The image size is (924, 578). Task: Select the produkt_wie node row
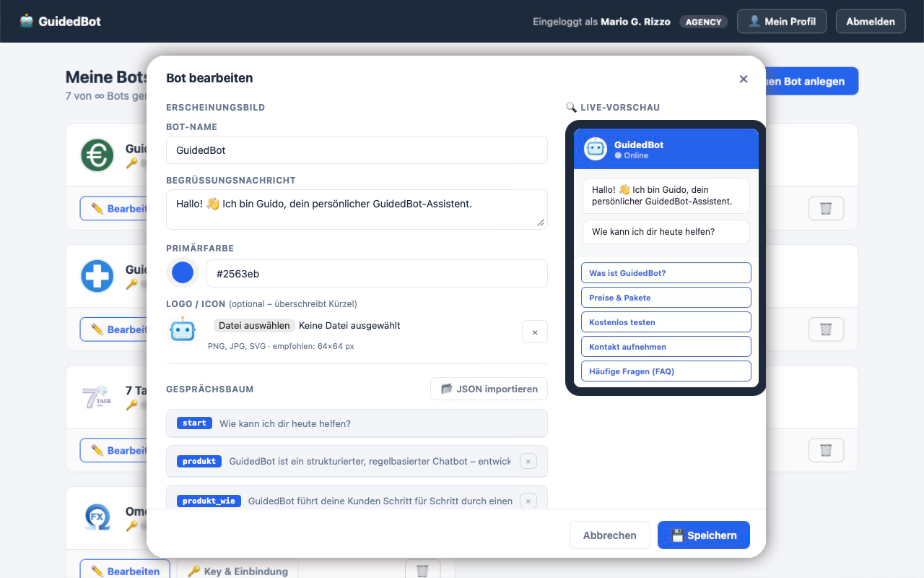coord(357,497)
